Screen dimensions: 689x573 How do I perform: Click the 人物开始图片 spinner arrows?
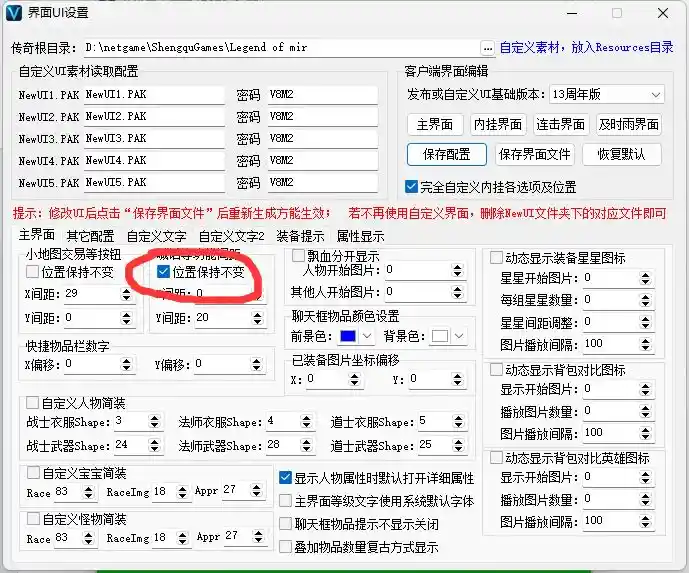pos(457,270)
